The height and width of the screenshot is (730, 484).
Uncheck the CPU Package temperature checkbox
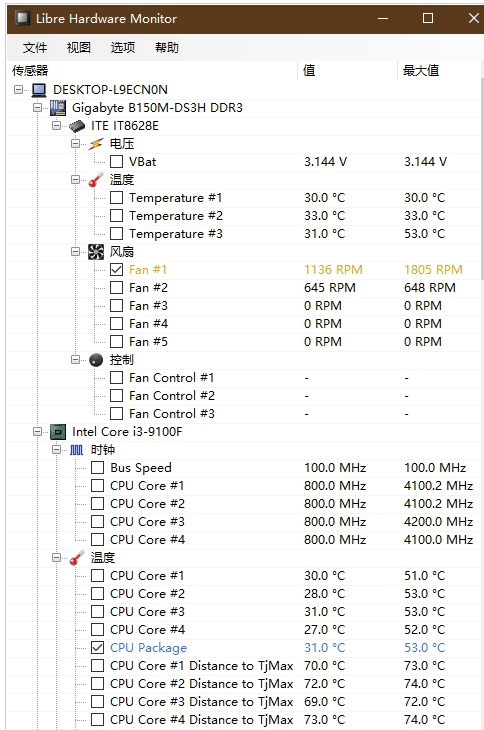(97, 648)
